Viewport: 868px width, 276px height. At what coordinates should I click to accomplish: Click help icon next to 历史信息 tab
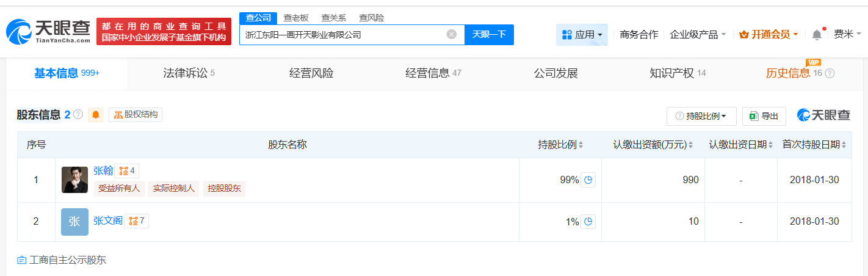pyautogui.click(x=830, y=74)
